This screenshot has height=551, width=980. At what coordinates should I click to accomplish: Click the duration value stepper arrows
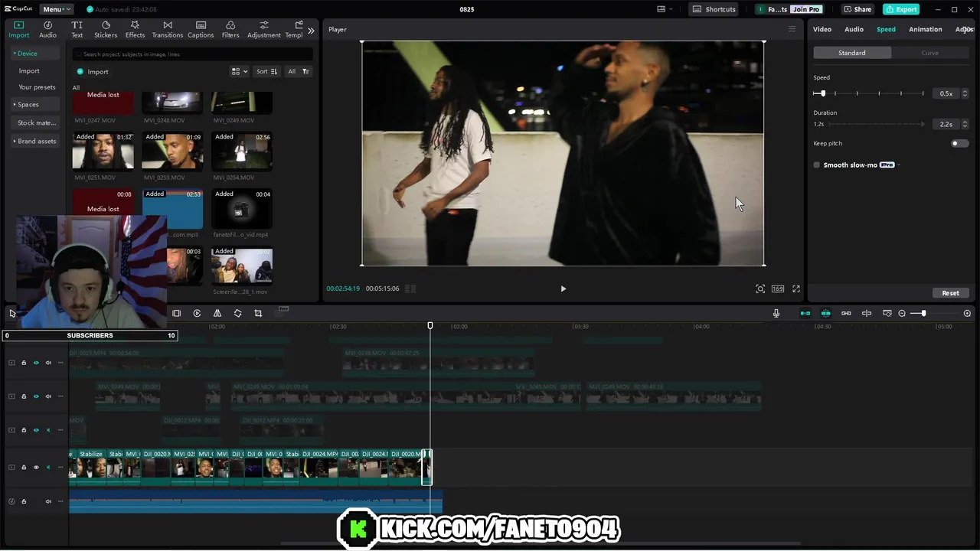coord(965,124)
